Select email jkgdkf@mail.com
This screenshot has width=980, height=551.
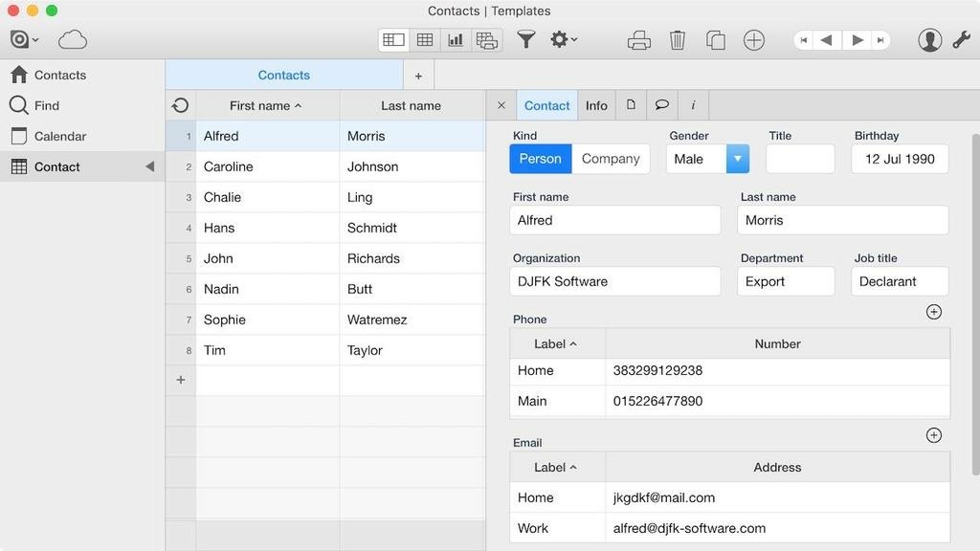coord(664,497)
